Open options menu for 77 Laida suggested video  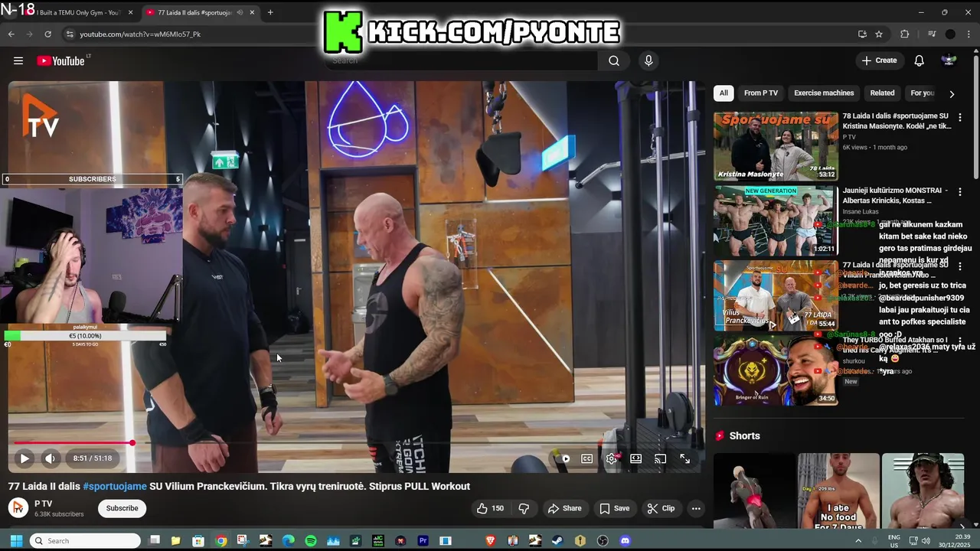(x=959, y=266)
